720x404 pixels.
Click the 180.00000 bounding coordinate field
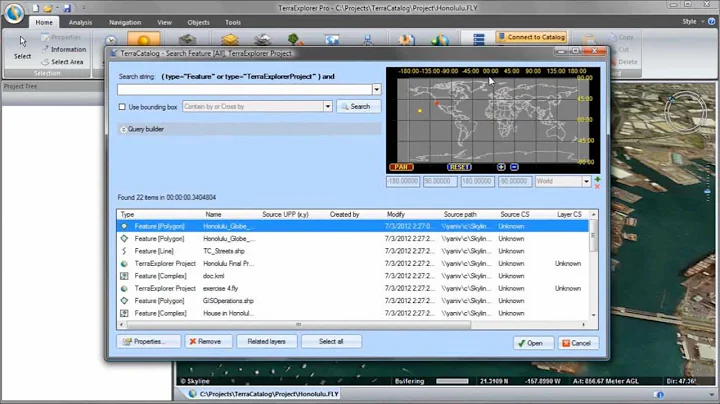(478, 181)
